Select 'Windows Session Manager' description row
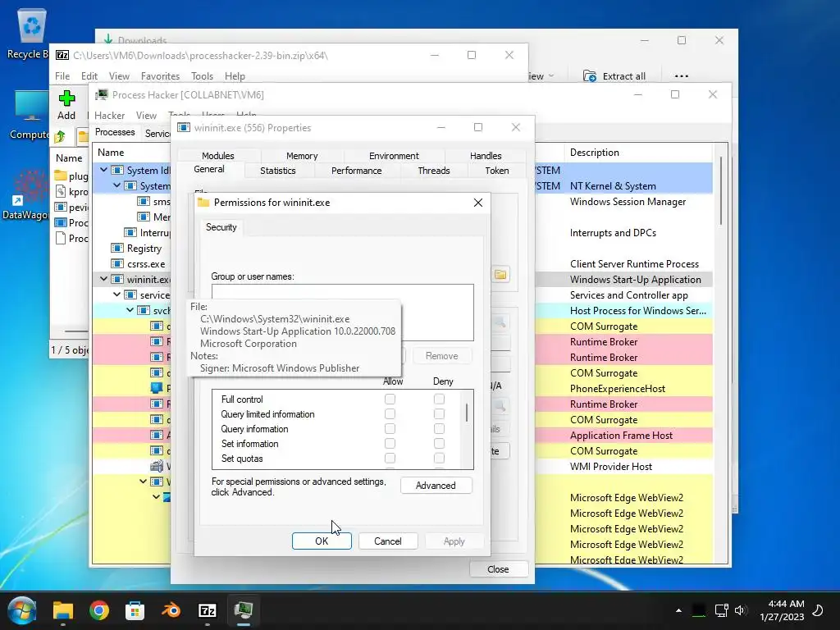840x630 pixels. 628,202
